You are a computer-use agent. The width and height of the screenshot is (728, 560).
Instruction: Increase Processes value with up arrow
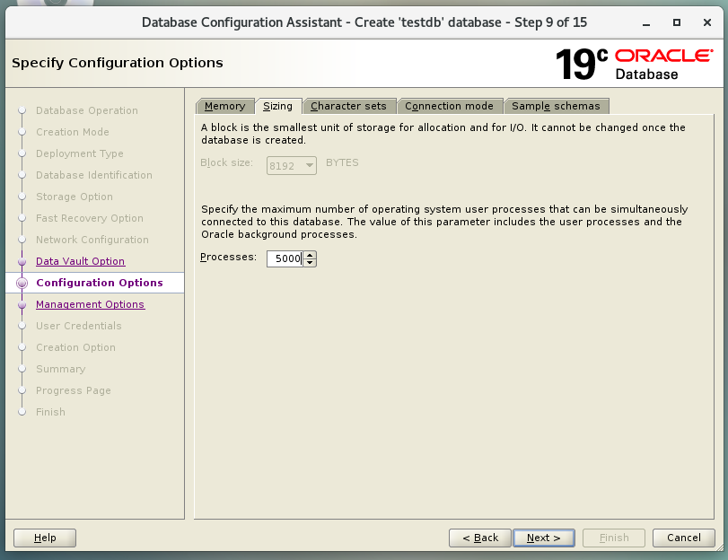(310, 255)
